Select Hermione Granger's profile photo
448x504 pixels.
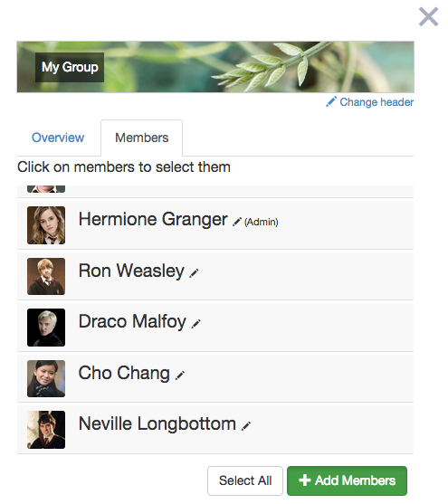tap(46, 225)
